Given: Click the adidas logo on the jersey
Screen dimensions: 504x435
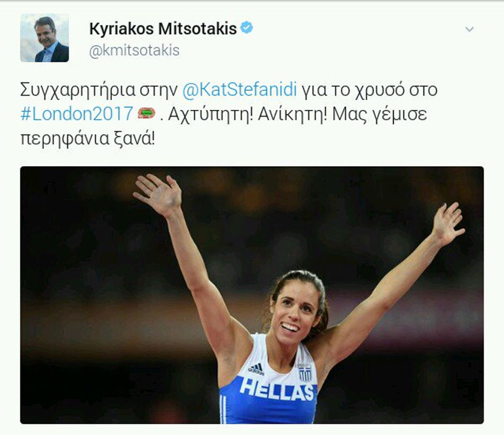Looking at the screenshot, I should click(256, 370).
